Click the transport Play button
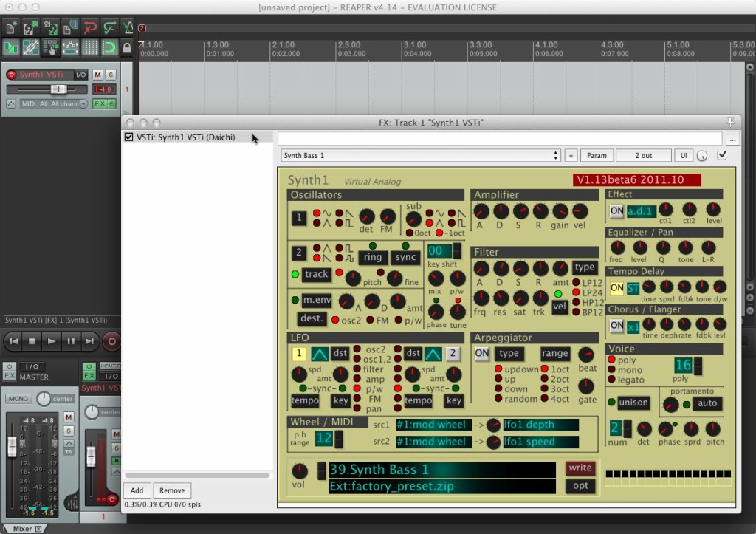 [51, 341]
